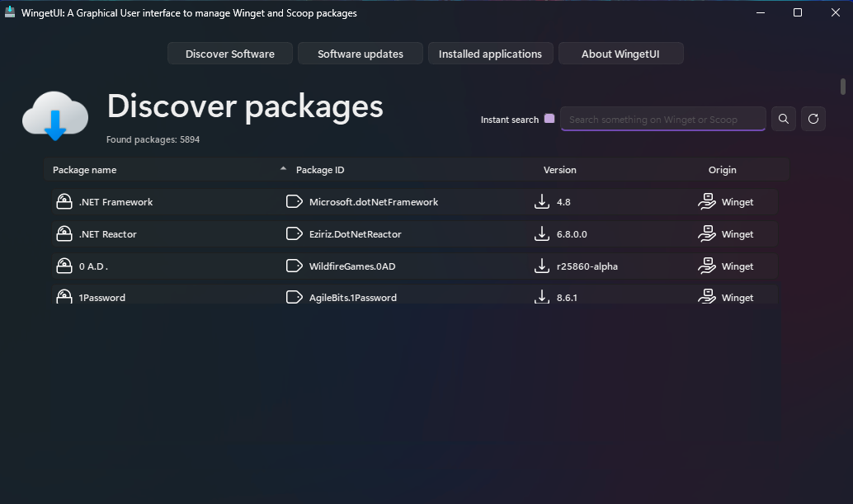Click version r25860-alpha text

click(587, 266)
